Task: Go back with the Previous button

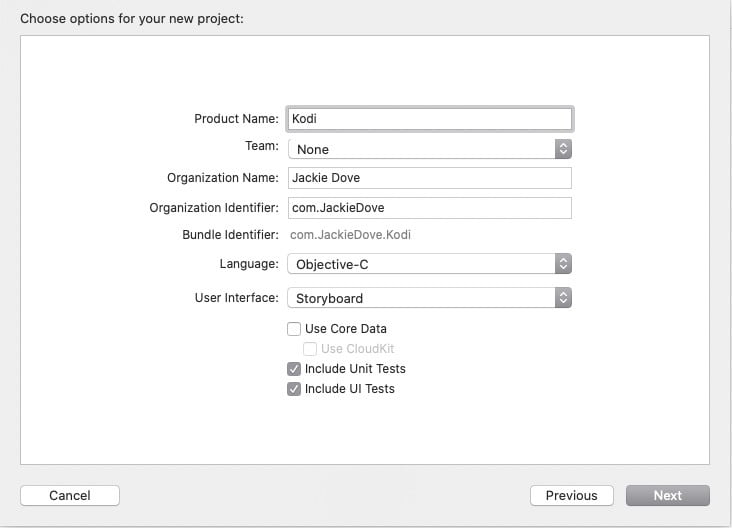Action: click(x=571, y=495)
